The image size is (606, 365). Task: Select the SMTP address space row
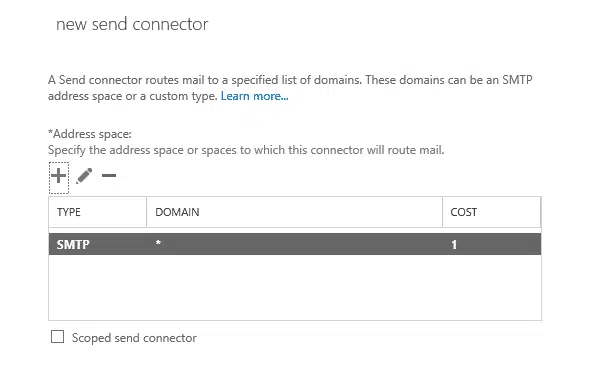[x=295, y=244]
